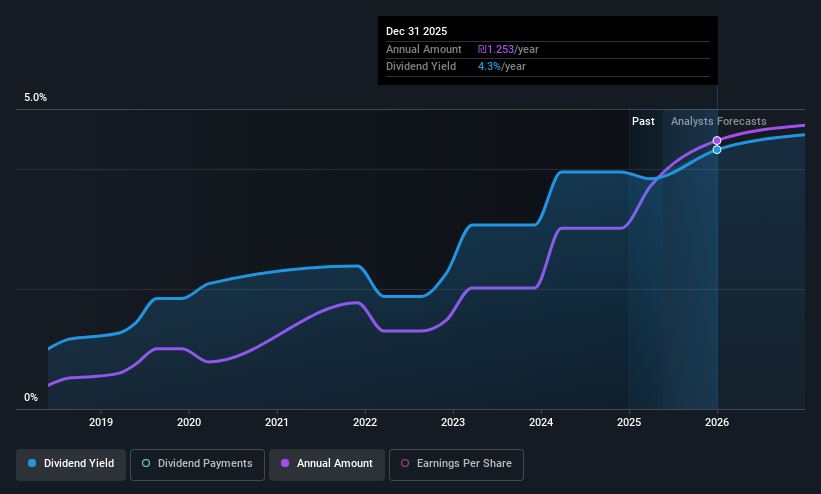Click the 2022 x-axis label
This screenshot has width=821, height=494.
[365, 422]
